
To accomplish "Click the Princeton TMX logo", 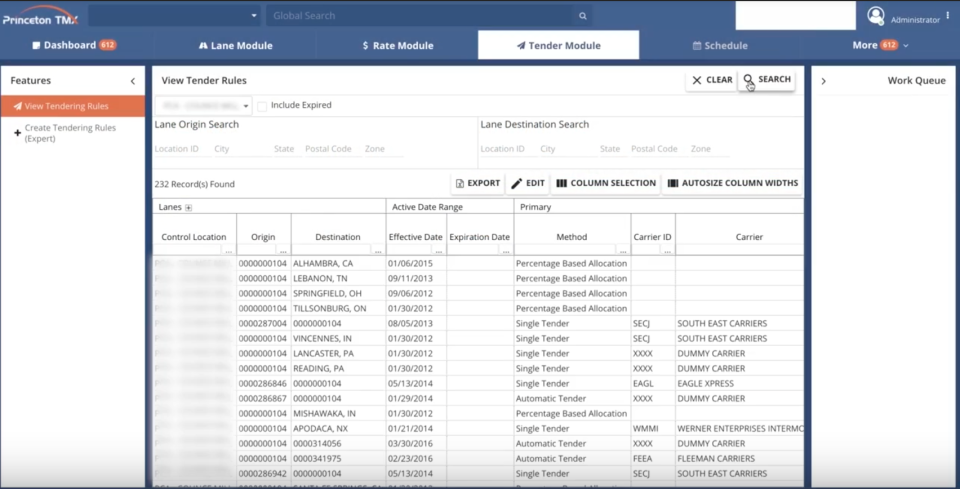I will tap(40, 15).
